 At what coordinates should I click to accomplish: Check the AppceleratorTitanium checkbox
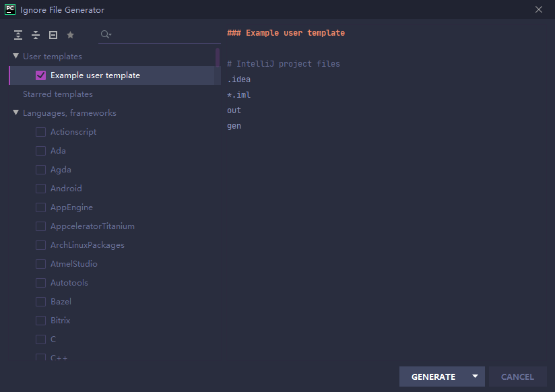pos(40,226)
